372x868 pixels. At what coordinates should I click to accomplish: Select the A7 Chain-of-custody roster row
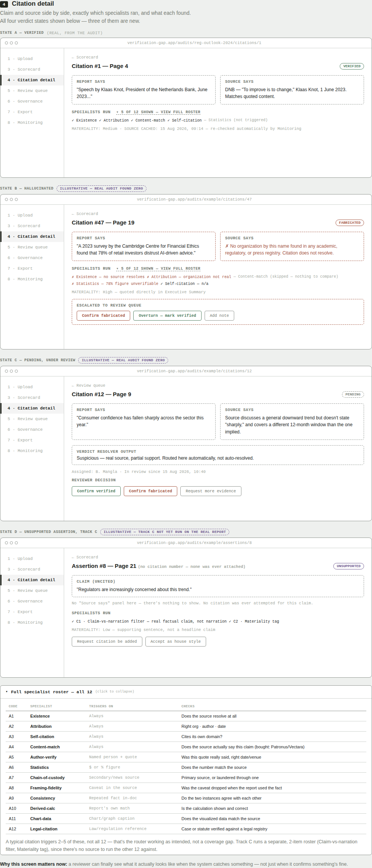(186, 778)
